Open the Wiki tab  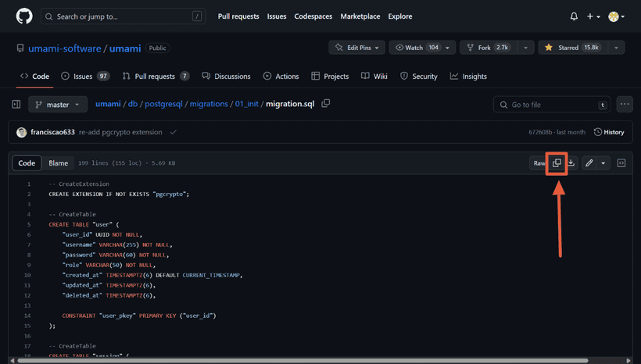tap(374, 77)
